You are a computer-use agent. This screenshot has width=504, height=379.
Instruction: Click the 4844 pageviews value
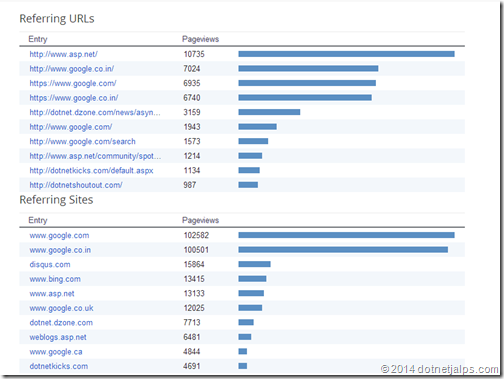coord(192,352)
